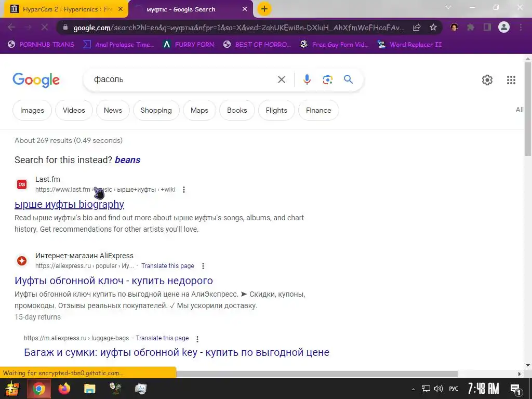This screenshot has width=532, height=399.
Task: Open more options for m.aliexpress.ru result
Action: (197, 339)
